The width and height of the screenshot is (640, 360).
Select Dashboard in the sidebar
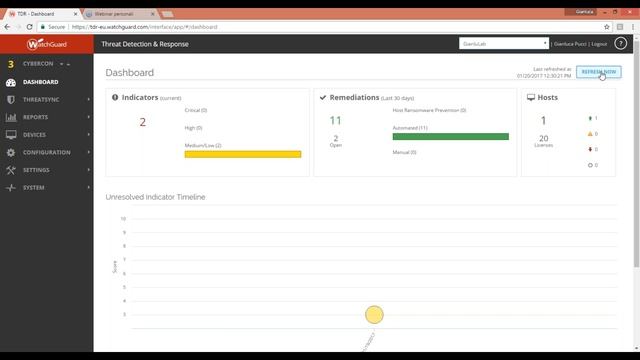pyautogui.click(x=41, y=82)
